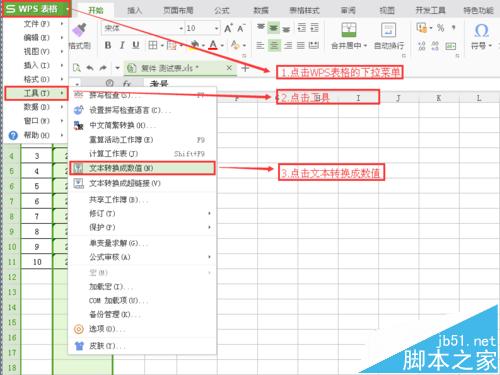Viewport: 500px width, 375px height.
Task: Expand the 合并居中 dropdown arrow
Action: [x=365, y=45]
